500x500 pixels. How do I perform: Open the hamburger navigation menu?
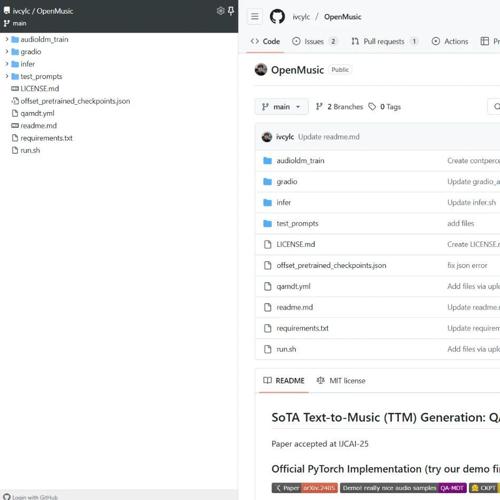pos(255,16)
